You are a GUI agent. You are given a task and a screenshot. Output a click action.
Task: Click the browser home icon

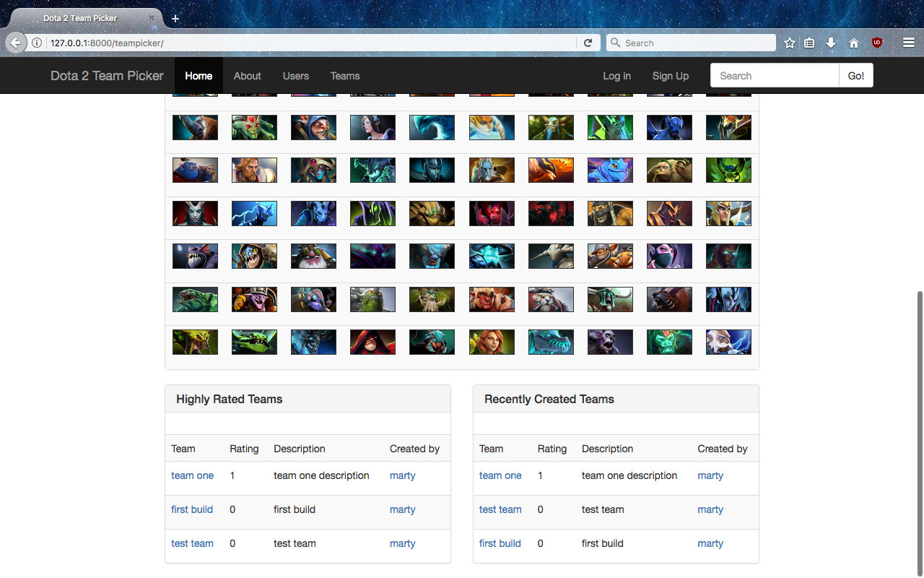tap(853, 43)
